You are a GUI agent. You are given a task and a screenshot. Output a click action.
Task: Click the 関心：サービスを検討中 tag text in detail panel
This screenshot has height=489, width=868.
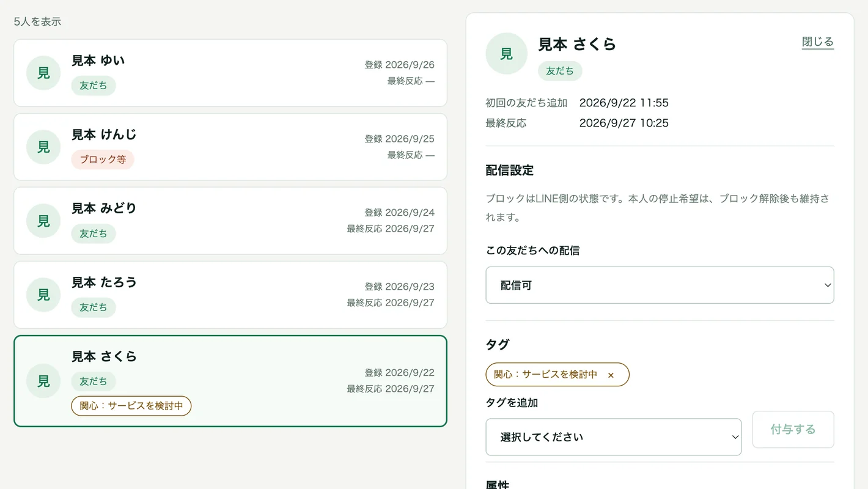[x=545, y=375]
